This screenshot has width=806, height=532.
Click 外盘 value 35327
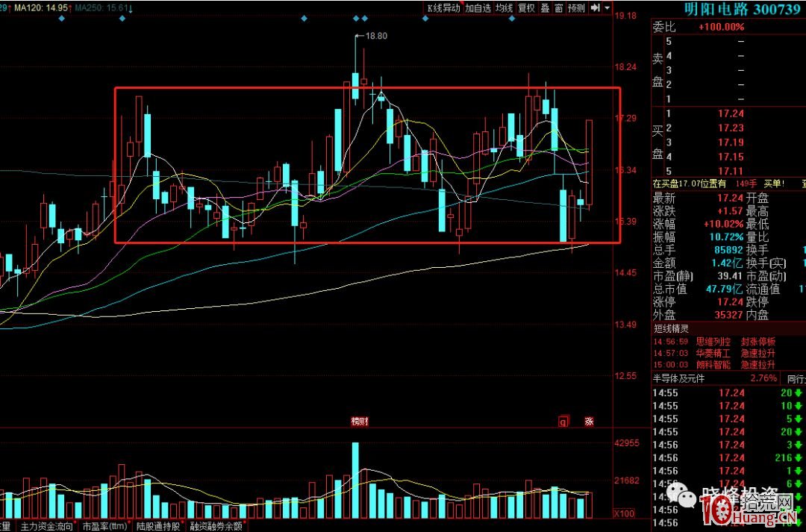point(728,315)
